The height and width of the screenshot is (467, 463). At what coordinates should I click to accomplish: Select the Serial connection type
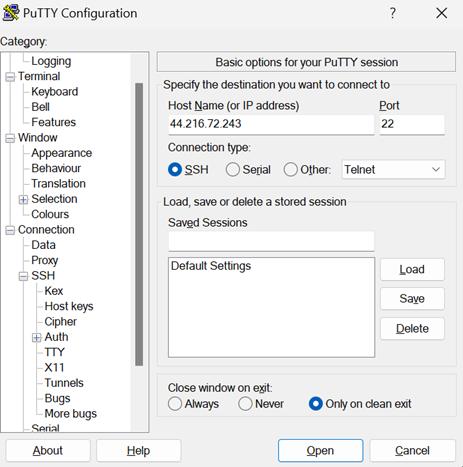(233, 170)
